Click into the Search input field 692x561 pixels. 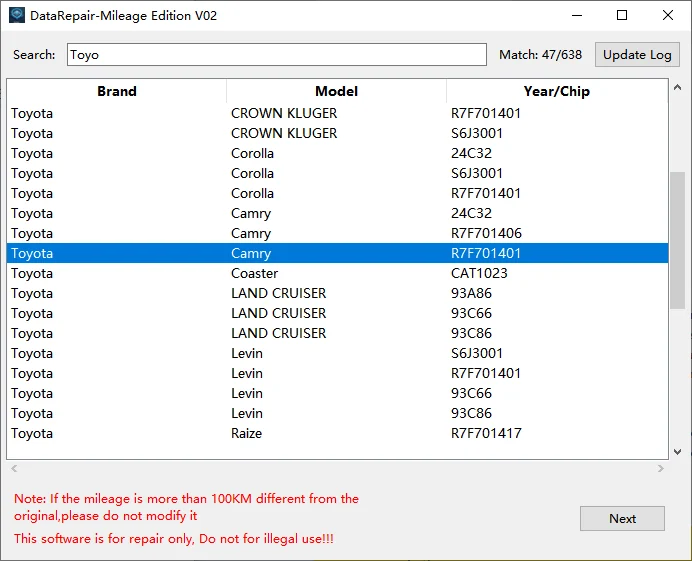tap(277, 55)
